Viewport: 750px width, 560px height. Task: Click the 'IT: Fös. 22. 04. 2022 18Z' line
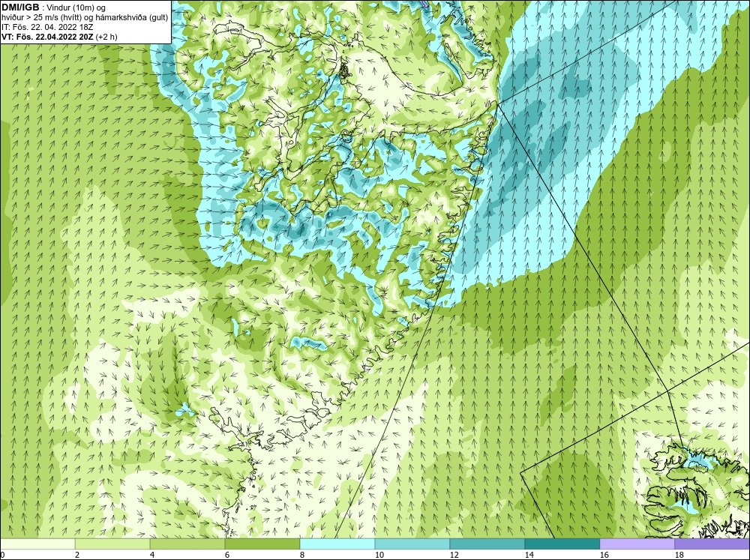click(47, 27)
